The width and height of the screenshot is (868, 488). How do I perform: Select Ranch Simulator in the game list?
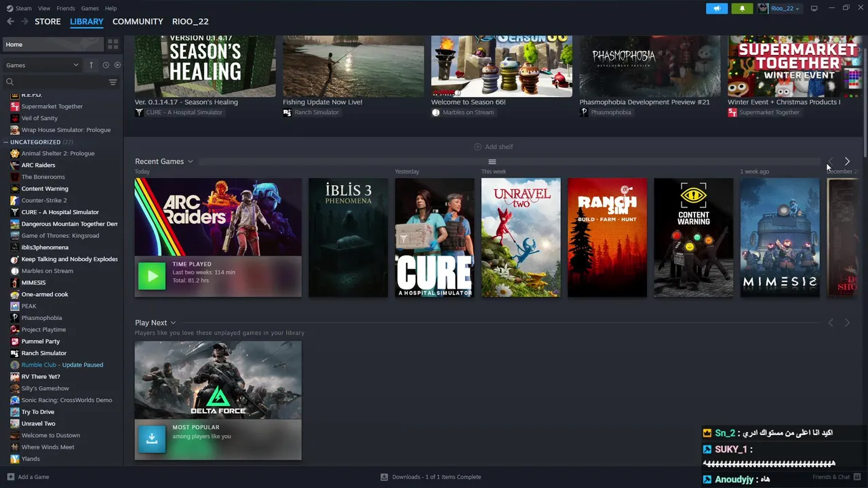(44, 353)
